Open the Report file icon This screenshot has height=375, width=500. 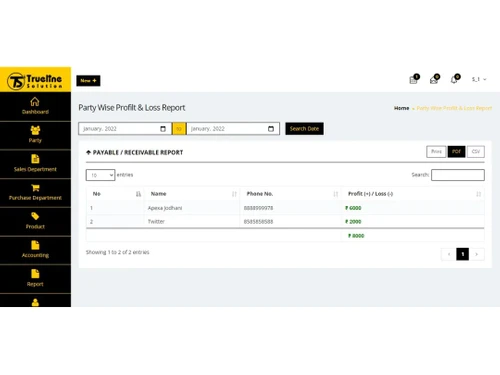[x=35, y=274]
